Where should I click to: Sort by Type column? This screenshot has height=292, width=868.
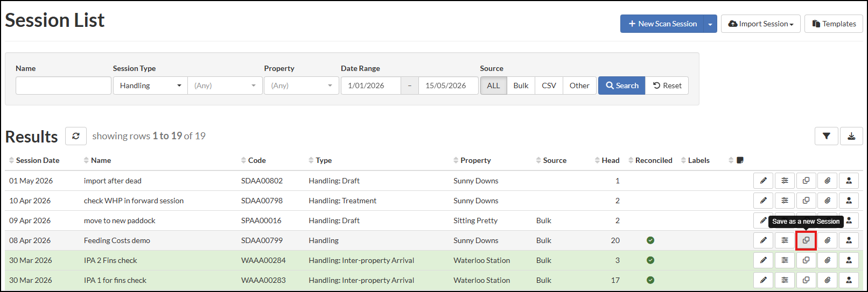coord(320,160)
